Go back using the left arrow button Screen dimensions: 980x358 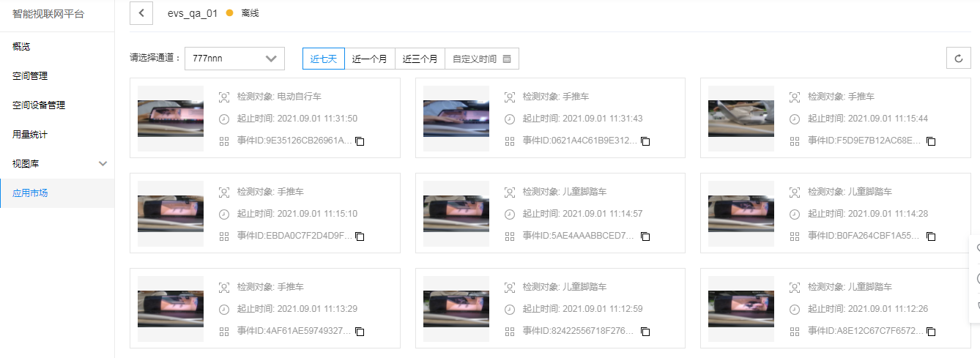pos(141,13)
